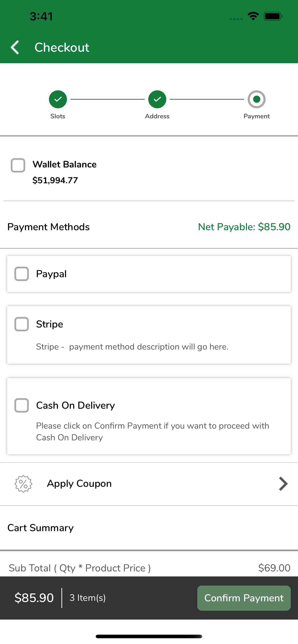298x644 pixels.
Task: Enable the Wallet Balance checkbox
Action: tap(18, 165)
